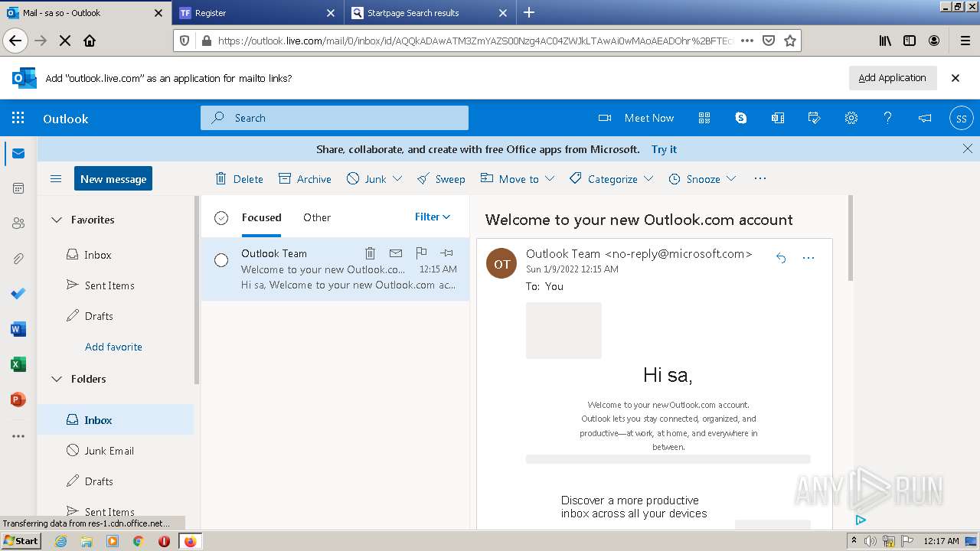Click Sweep in the toolbar

point(441,179)
